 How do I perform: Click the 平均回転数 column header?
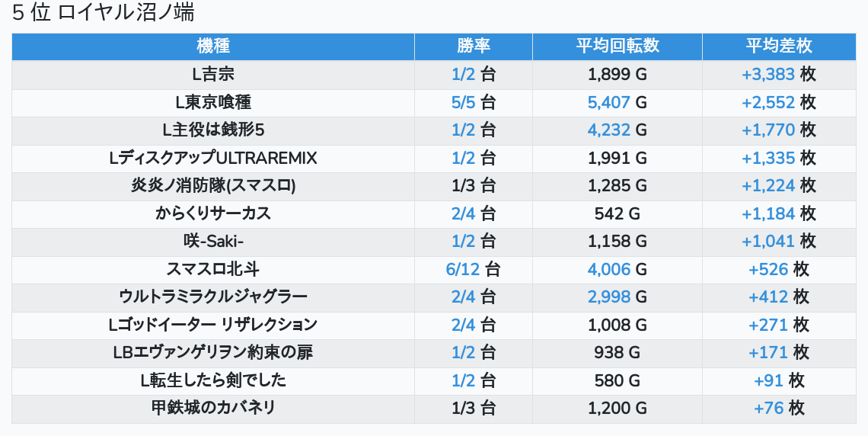point(617,46)
